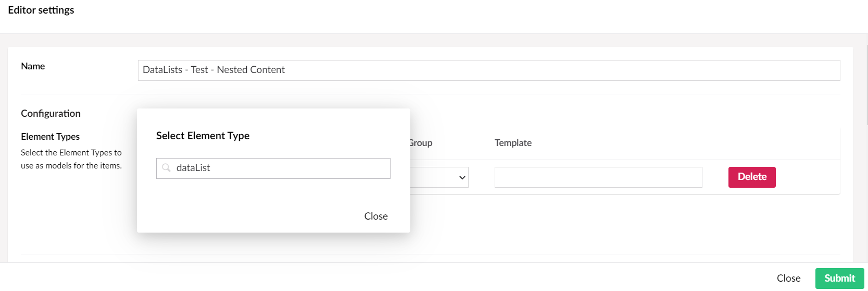Submit the editor settings
This screenshot has height=291, width=868.
click(839, 278)
